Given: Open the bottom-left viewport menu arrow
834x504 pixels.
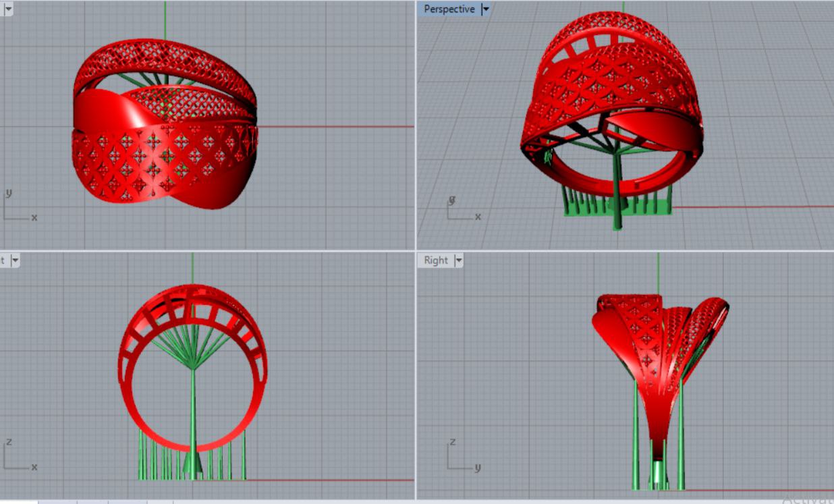Looking at the screenshot, I should [15, 260].
